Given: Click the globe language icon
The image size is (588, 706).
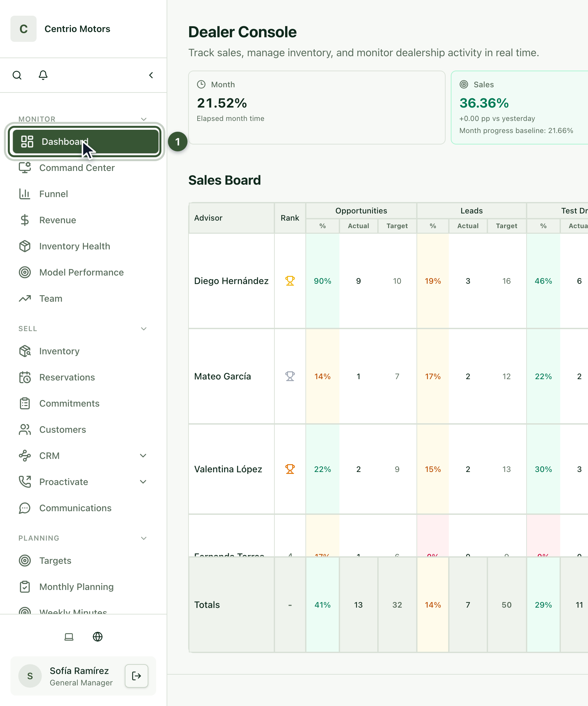Looking at the screenshot, I should coord(98,637).
